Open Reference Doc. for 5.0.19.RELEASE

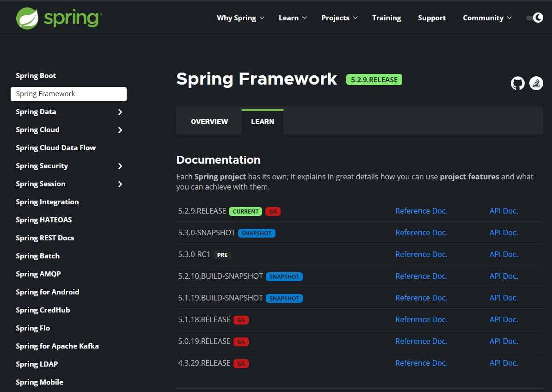click(421, 341)
